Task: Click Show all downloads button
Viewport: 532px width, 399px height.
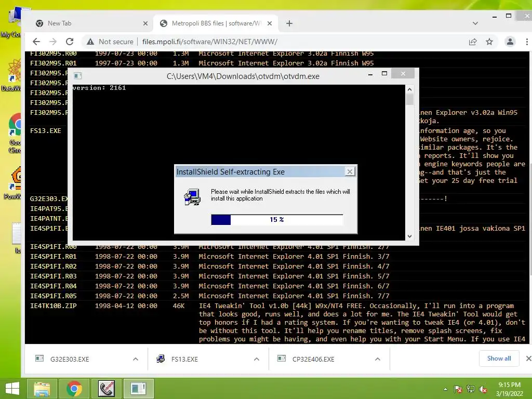Action: click(499, 358)
